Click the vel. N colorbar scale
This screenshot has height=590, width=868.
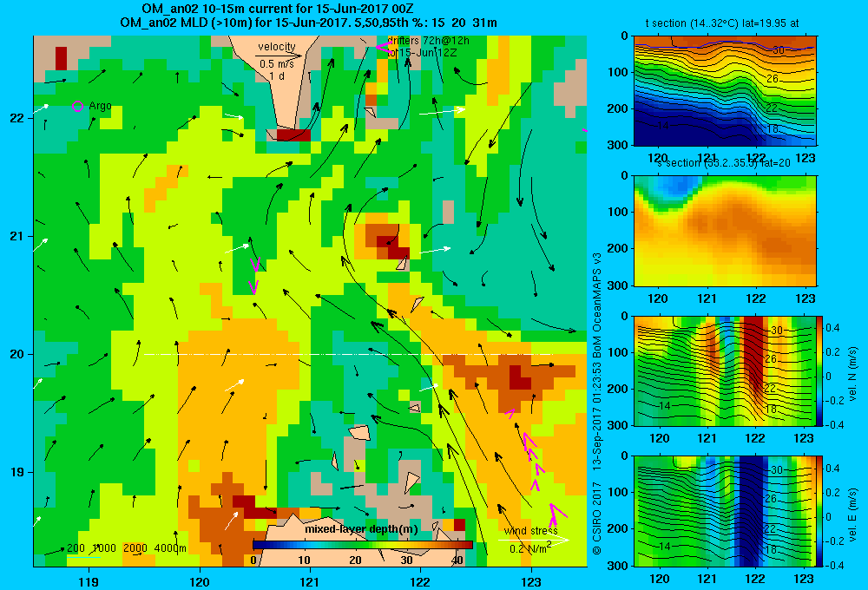pyautogui.click(x=819, y=370)
